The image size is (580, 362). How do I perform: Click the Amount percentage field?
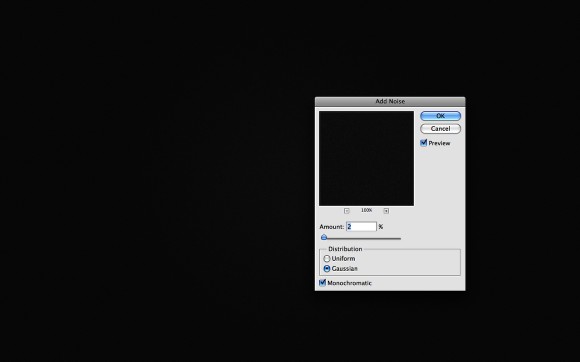click(361, 227)
